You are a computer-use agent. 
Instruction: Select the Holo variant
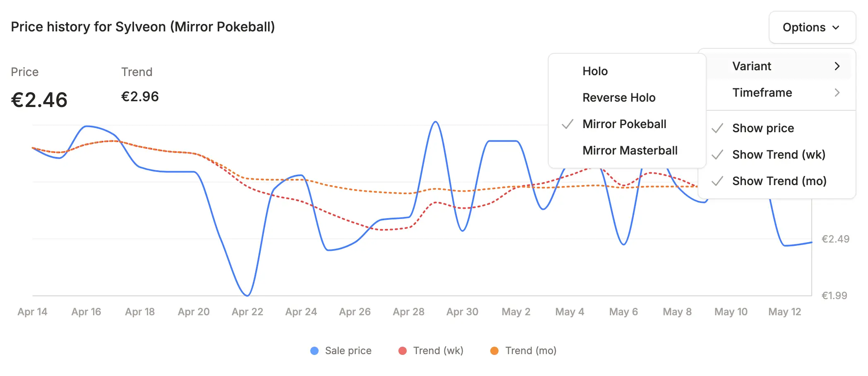pyautogui.click(x=595, y=71)
